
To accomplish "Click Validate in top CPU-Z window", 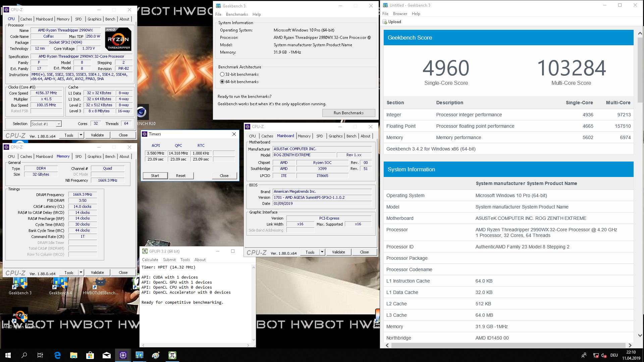I will (x=97, y=135).
